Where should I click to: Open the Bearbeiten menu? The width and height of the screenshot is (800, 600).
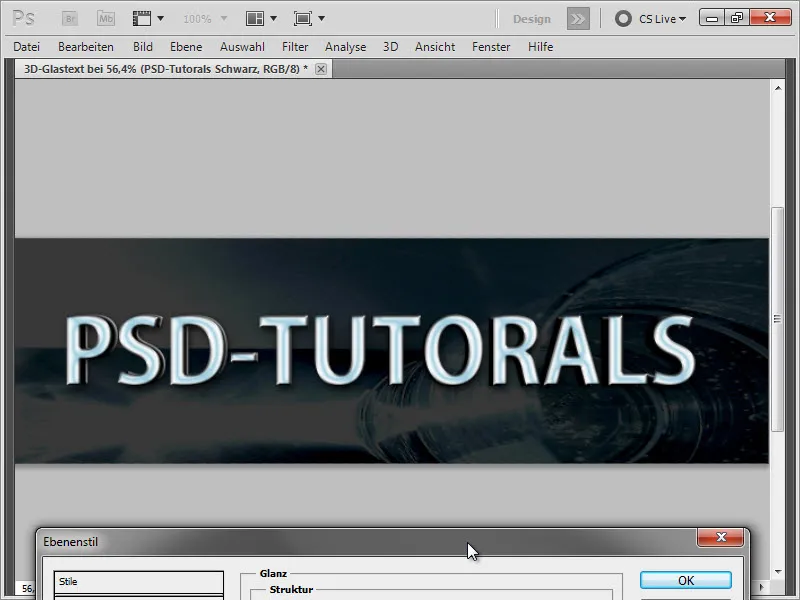coord(86,47)
